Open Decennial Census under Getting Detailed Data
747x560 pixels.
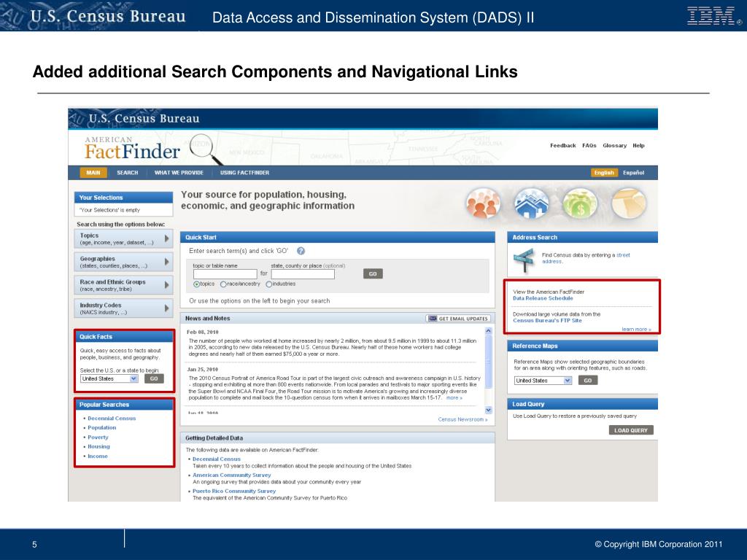[216, 459]
